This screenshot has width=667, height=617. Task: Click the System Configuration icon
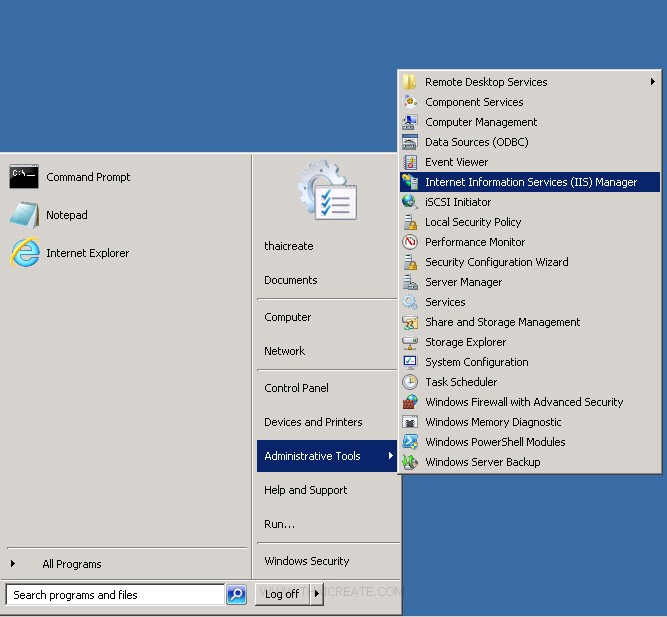pos(410,362)
